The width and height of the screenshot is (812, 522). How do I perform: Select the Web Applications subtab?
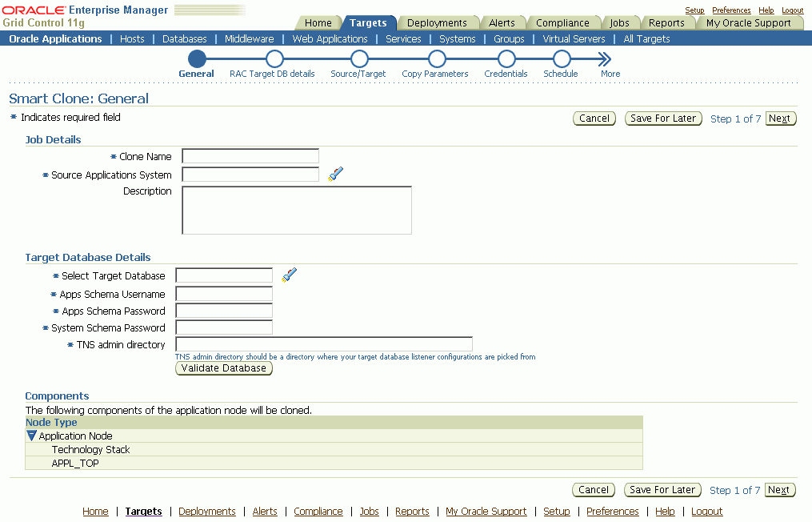coord(330,39)
